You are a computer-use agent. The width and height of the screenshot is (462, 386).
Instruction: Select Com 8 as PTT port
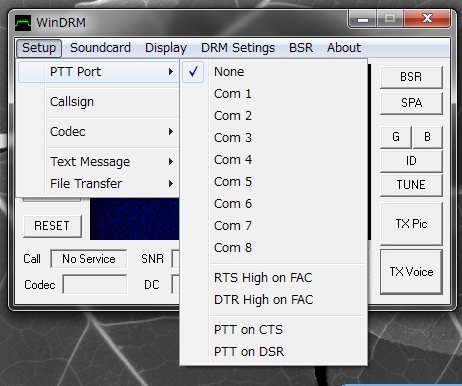(x=274, y=248)
